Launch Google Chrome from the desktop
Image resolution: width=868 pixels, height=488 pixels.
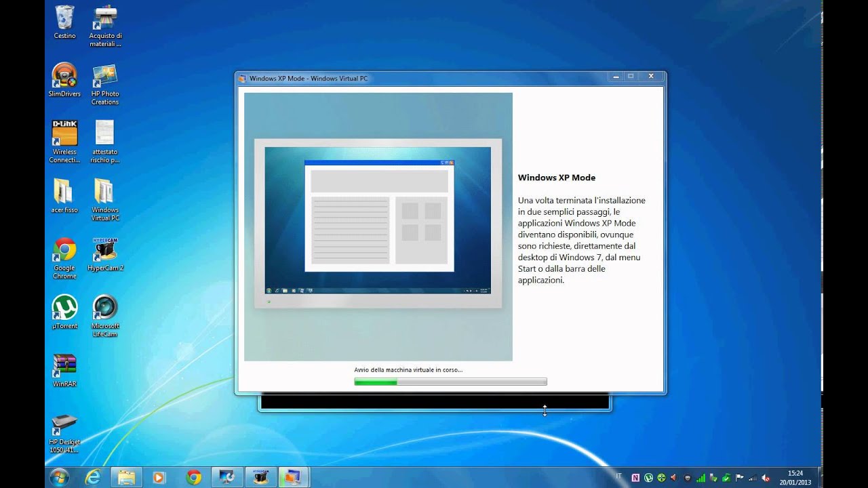pos(64,258)
